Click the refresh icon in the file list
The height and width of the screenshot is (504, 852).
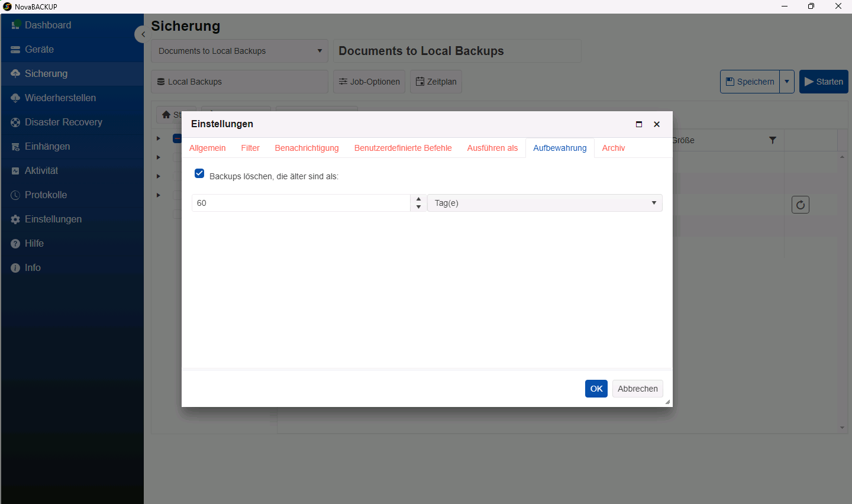(801, 205)
